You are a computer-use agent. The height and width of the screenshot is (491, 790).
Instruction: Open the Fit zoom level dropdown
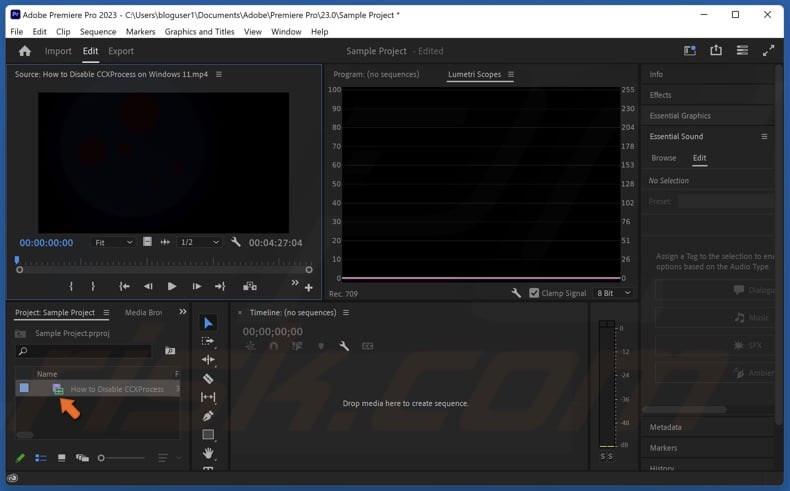coord(113,242)
